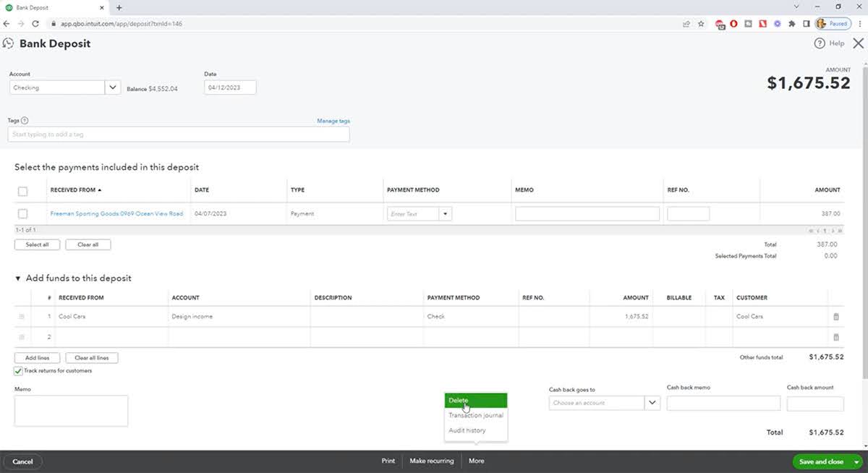The width and height of the screenshot is (868, 473).
Task: Click the Cancel button
Action: (x=22, y=461)
